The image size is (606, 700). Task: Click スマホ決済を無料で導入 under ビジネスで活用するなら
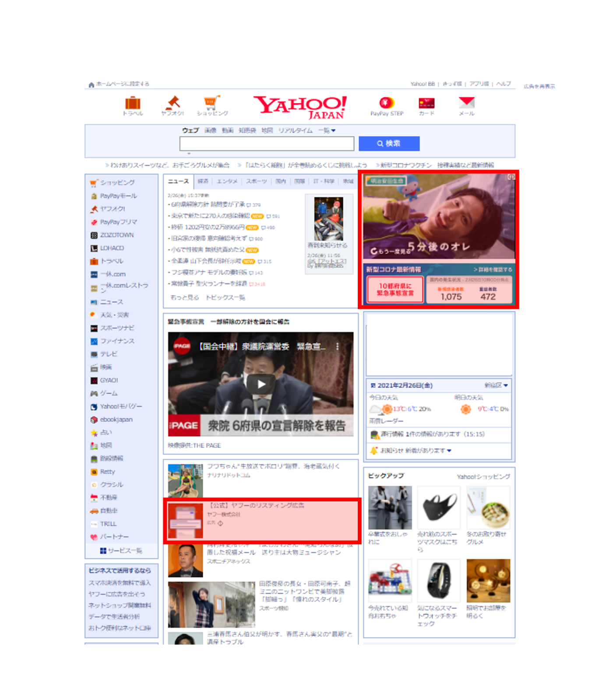tap(120, 583)
